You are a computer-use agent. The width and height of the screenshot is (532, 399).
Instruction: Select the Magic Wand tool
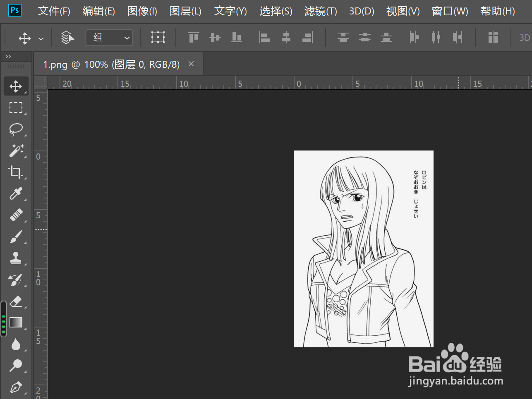click(16, 151)
